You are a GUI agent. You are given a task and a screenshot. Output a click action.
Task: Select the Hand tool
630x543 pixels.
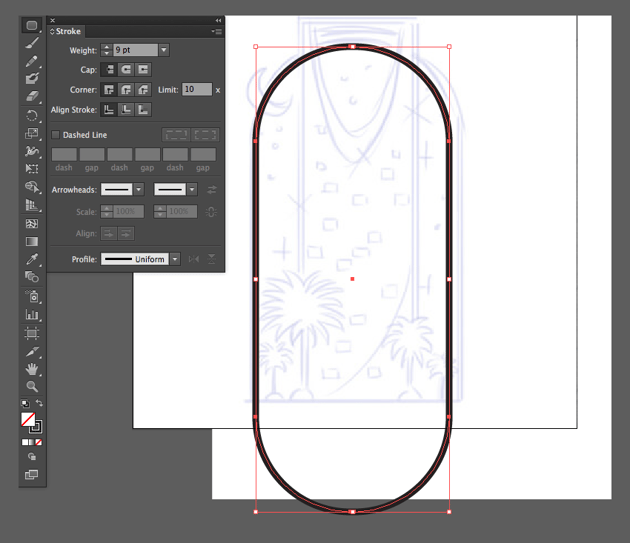click(32, 369)
